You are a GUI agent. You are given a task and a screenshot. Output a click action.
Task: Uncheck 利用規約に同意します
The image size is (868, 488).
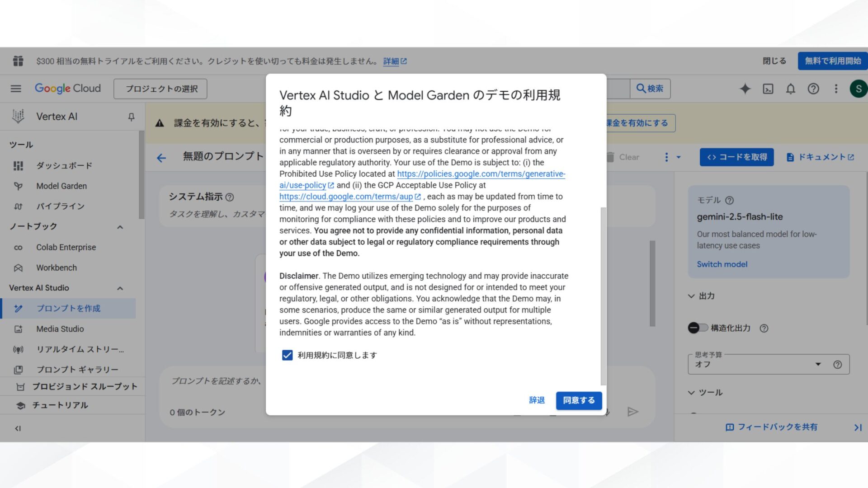(x=288, y=355)
